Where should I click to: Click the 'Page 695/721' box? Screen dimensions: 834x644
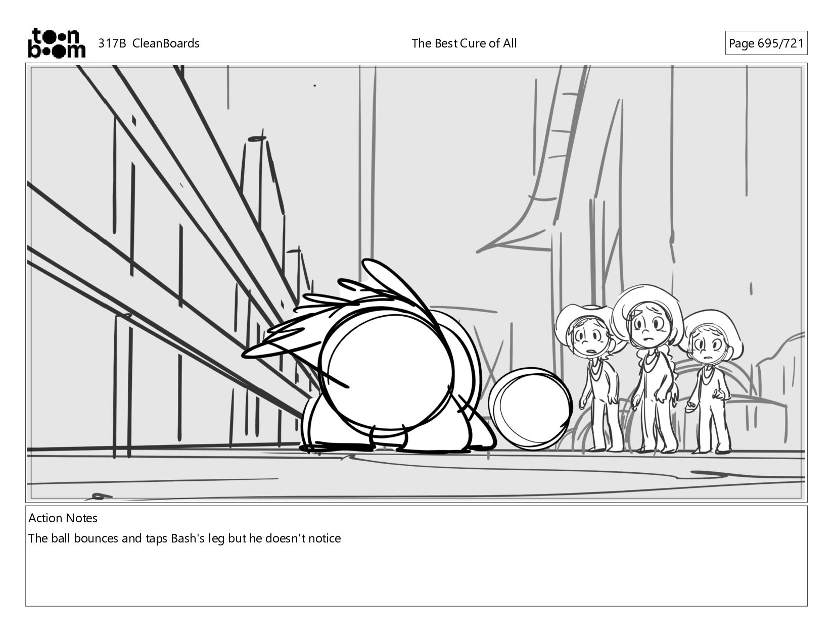[766, 43]
